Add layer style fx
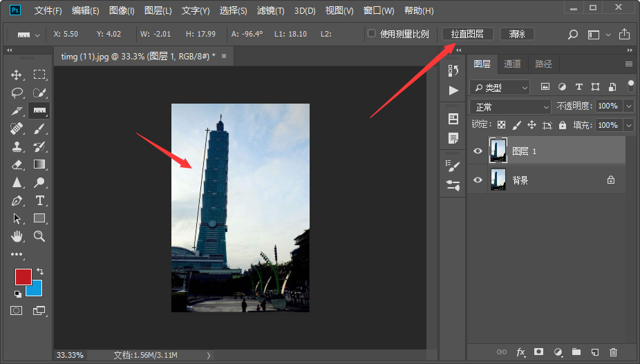 (x=521, y=352)
